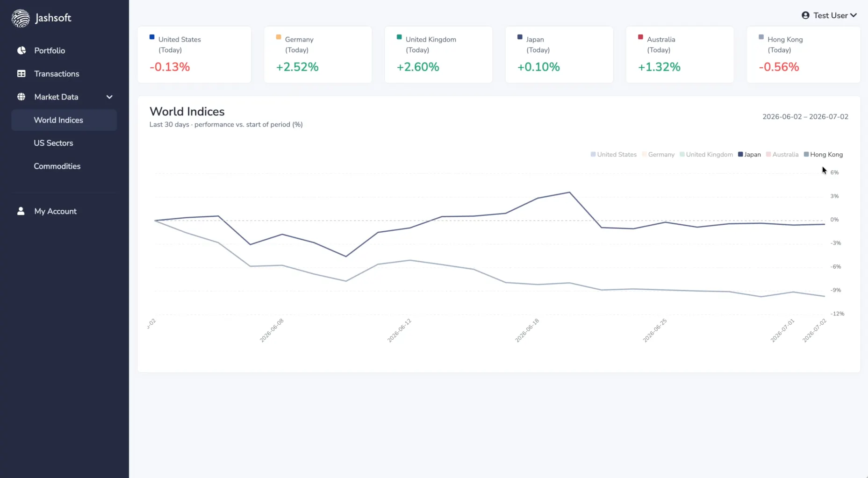Click the Test User name
Viewport: 868px width, 478px height.
(831, 15)
